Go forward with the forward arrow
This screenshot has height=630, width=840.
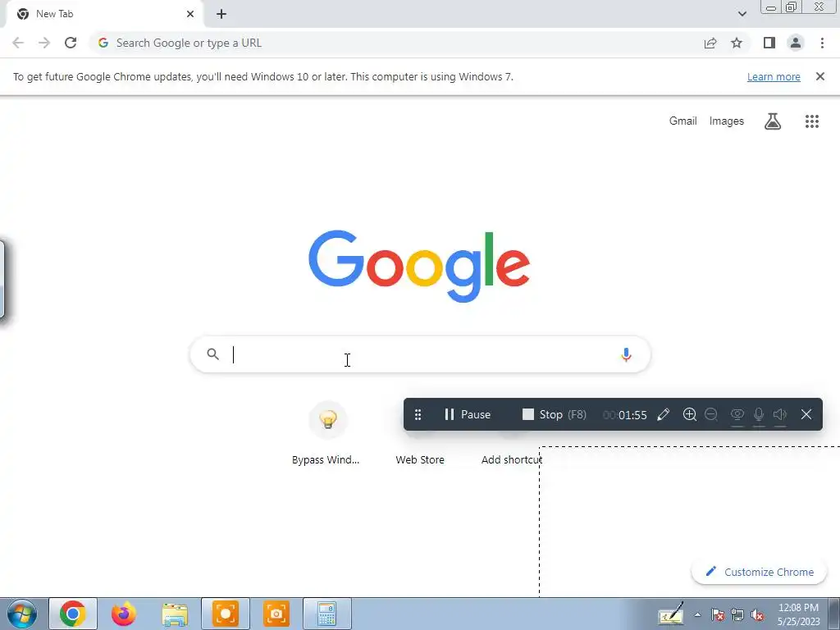[x=44, y=43]
